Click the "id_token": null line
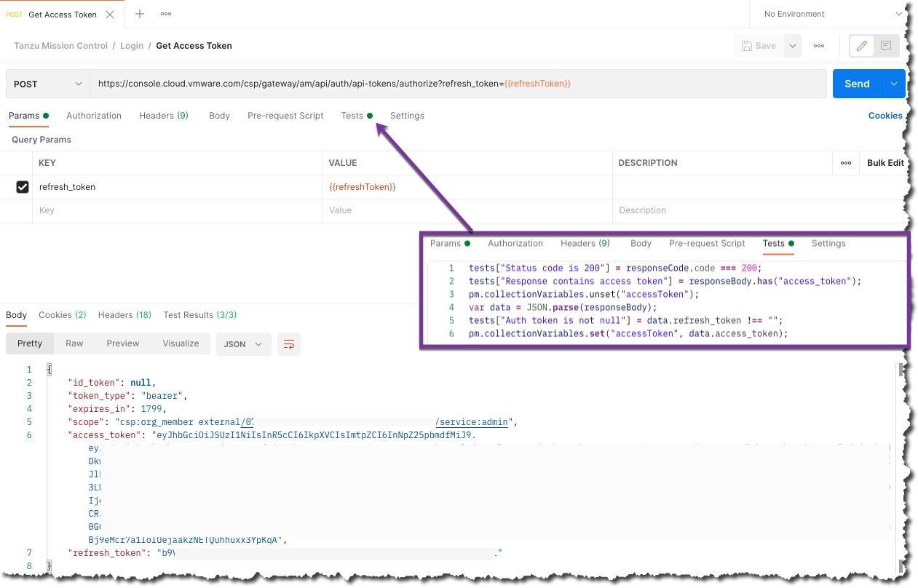 (111, 383)
